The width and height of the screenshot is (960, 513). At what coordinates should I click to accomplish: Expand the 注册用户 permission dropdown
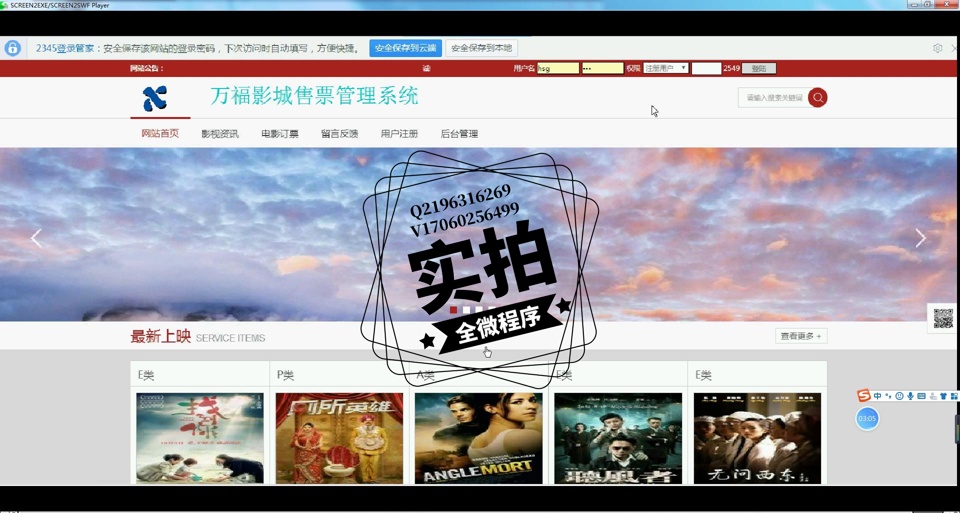click(x=665, y=68)
